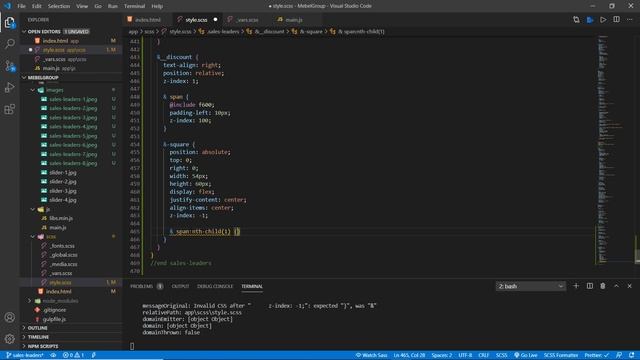The height and width of the screenshot is (360, 640).
Task: Click CRLF end of line selector
Action: pos(483,355)
